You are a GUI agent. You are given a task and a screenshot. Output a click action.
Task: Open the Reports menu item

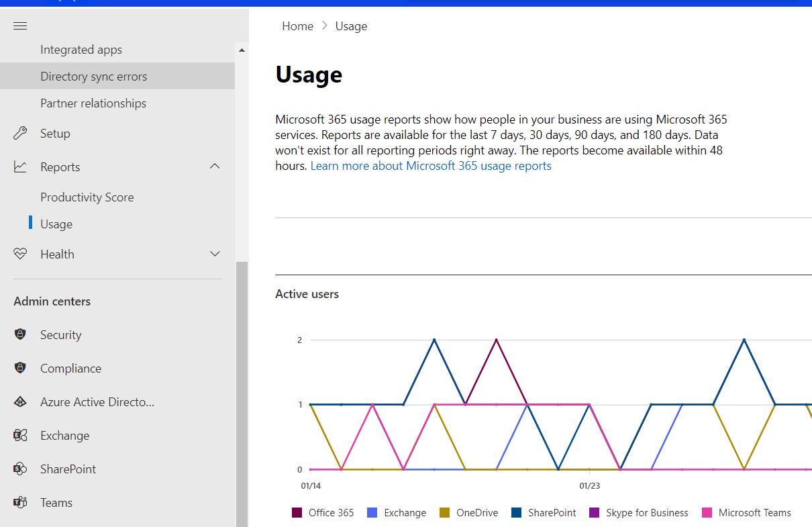60,167
